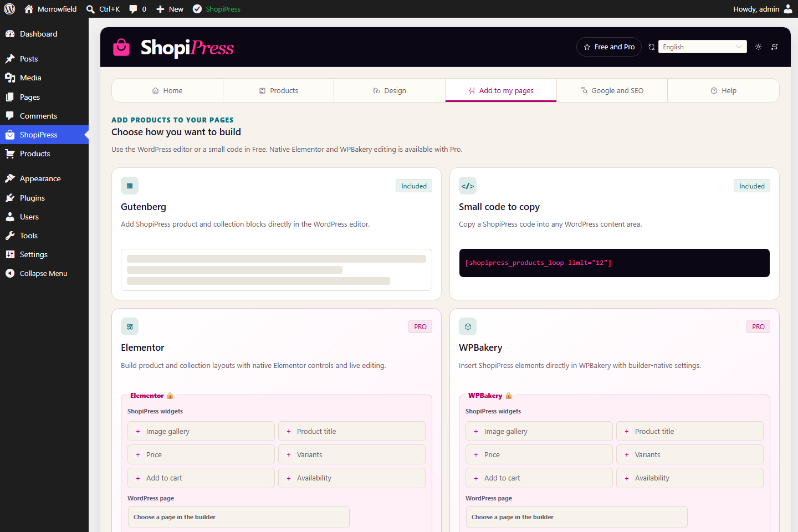Image resolution: width=798 pixels, height=532 pixels.
Task: Click the PRO badge on WPBakery card
Action: point(758,327)
